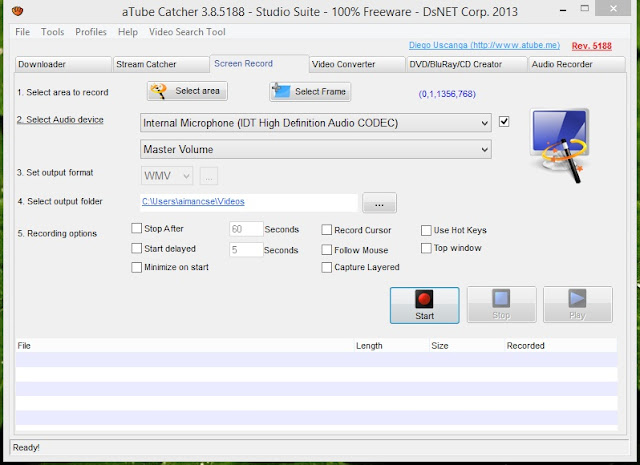640x465 pixels.
Task: Click the output format settings ellipsis button
Action: (209, 176)
